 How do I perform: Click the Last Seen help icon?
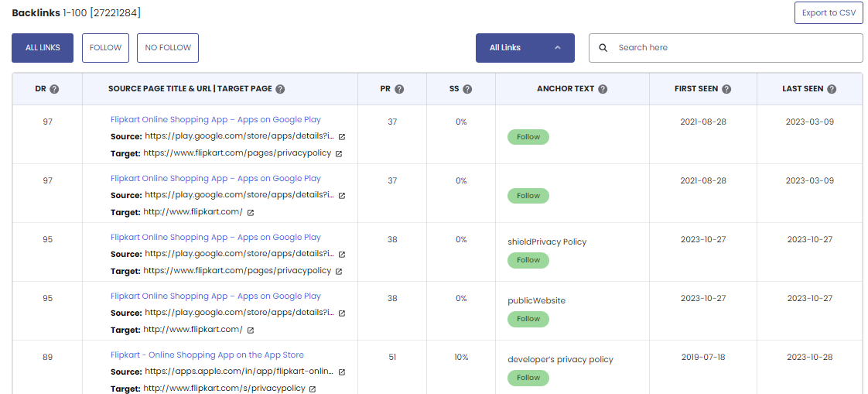(x=832, y=89)
